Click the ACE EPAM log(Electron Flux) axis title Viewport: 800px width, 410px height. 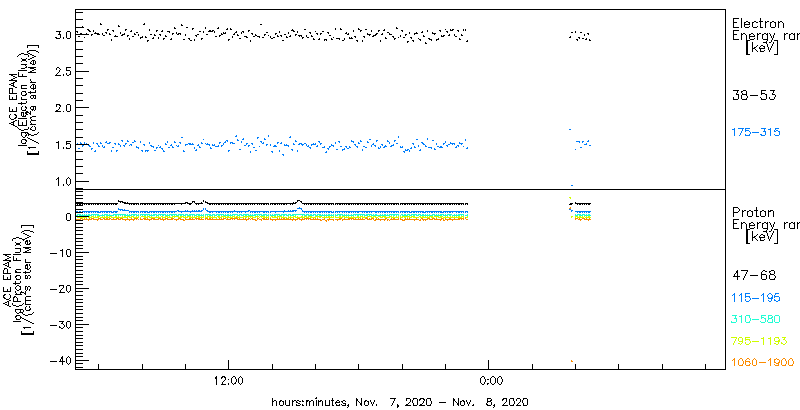(x=24, y=100)
